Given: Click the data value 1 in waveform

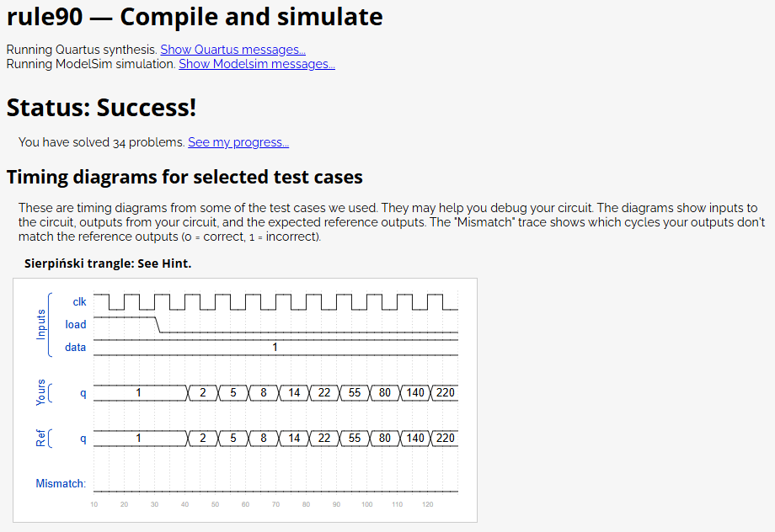Looking at the screenshot, I should tap(275, 348).
